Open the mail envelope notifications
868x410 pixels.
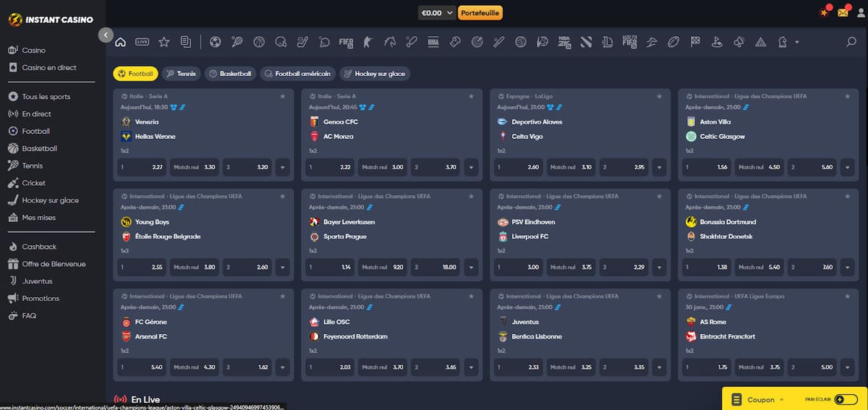(843, 12)
